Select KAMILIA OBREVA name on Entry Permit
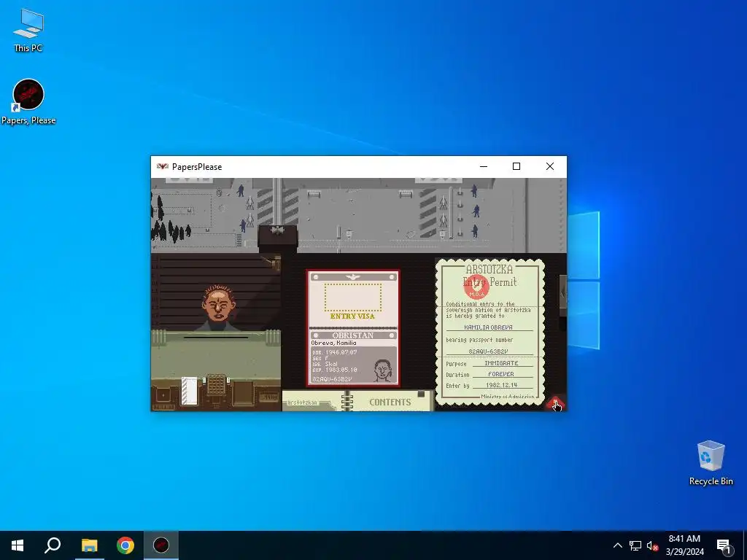The height and width of the screenshot is (560, 747). (x=488, y=327)
